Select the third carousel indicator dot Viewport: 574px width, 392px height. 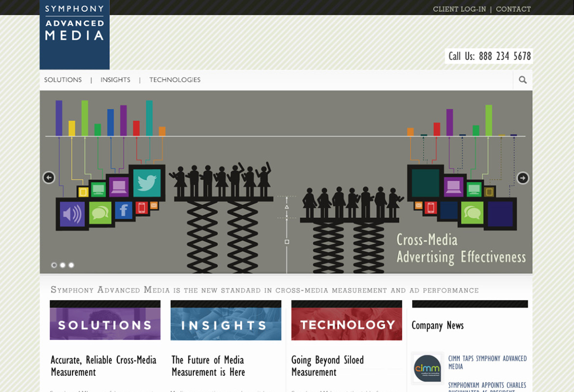[72, 265]
